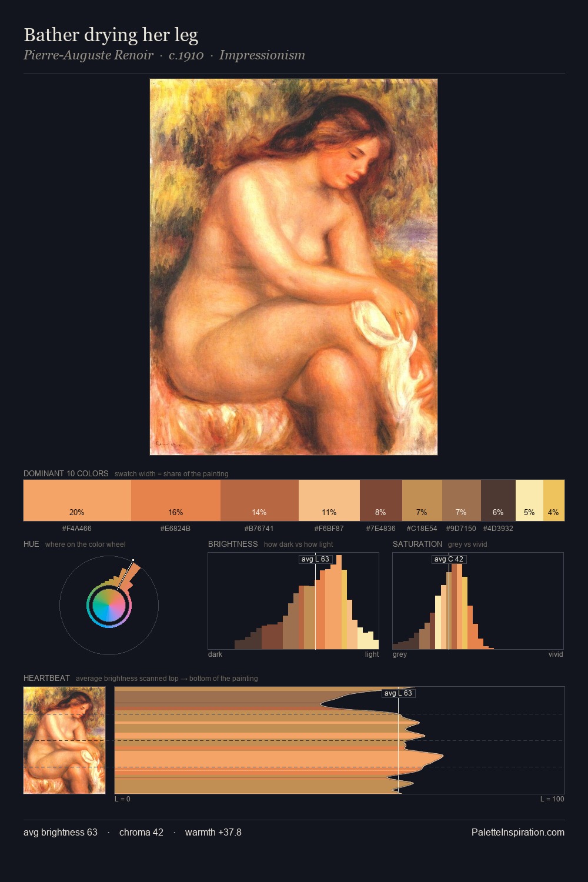Click 'where on the color wheel' caption
The height and width of the screenshot is (882, 588).
tap(85, 544)
